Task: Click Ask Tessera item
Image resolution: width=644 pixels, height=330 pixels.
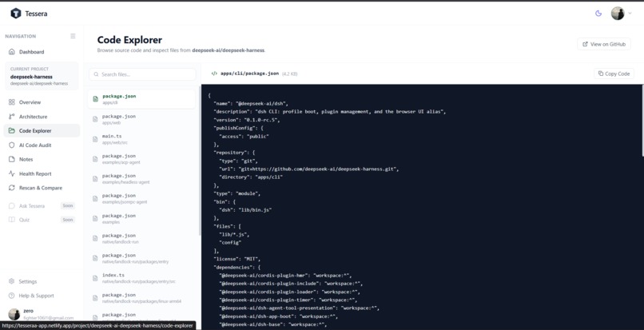Action: [42, 206]
